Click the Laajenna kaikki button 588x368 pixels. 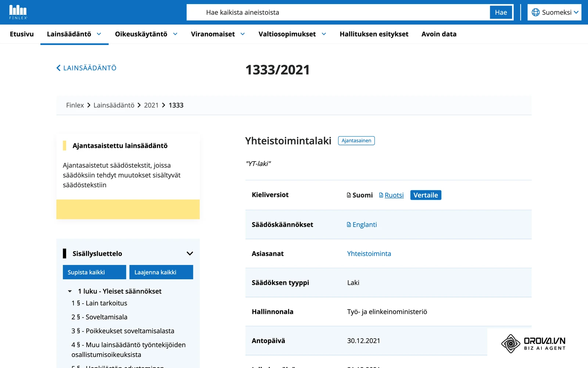161,272
